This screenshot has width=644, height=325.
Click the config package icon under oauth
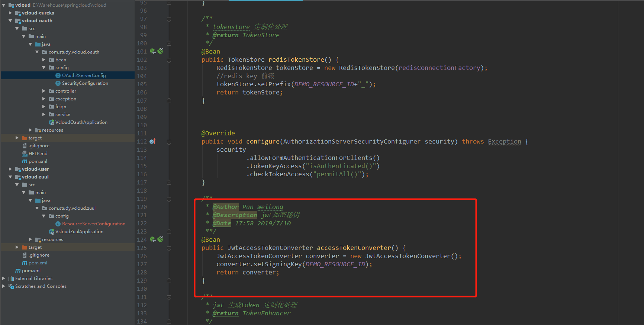(51, 68)
